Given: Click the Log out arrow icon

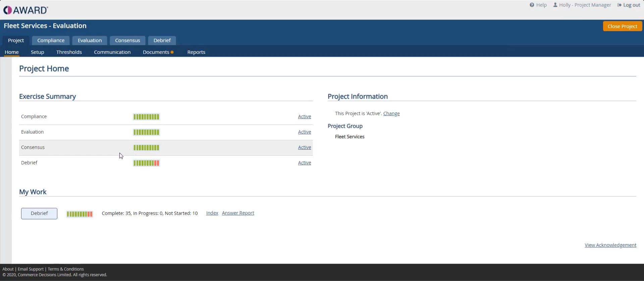Looking at the screenshot, I should point(619,5).
